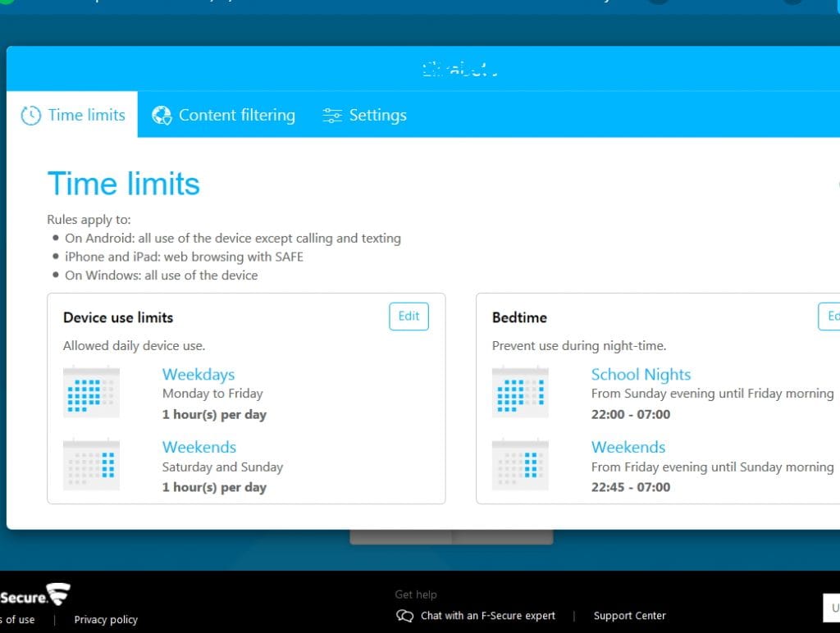
Task: Click the 'Get help' footer label
Action: [x=416, y=594]
